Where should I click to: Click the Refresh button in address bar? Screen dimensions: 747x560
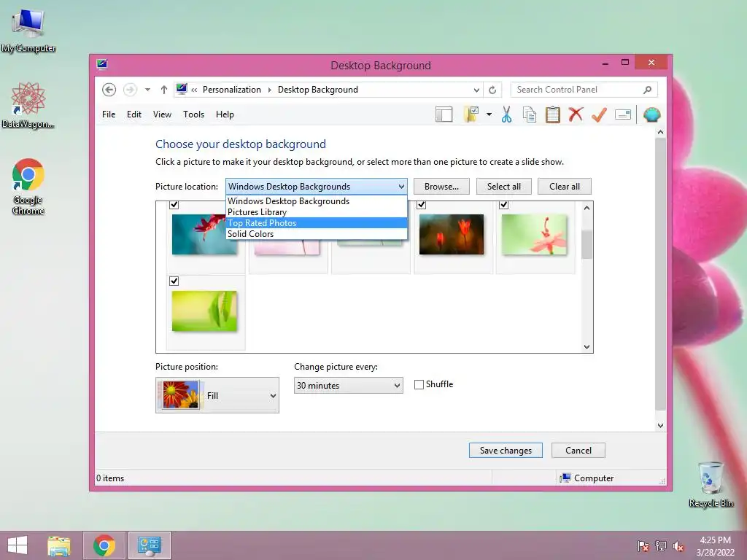pyautogui.click(x=492, y=90)
